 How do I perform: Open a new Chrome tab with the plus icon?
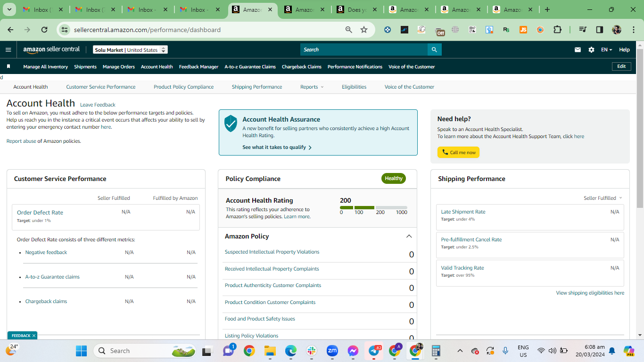pos(547,9)
